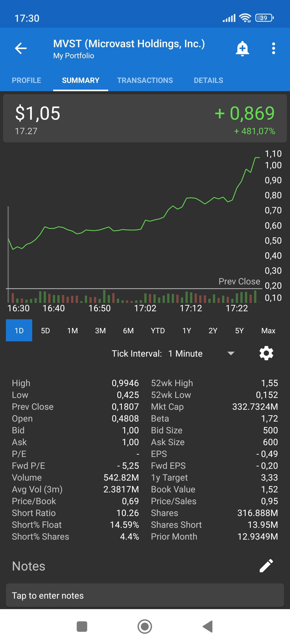Viewport: 290px width, 644px height.
Task: Select the YTD chart range
Action: [x=158, y=330]
